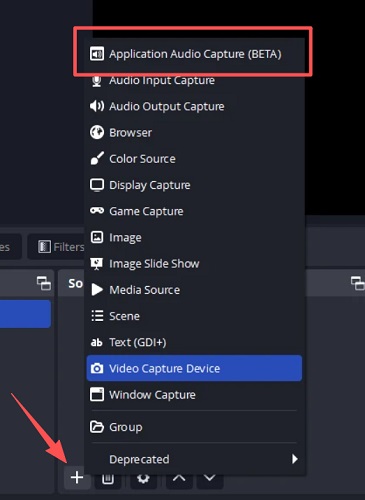
Task: Add a Color Source
Action: (194, 159)
